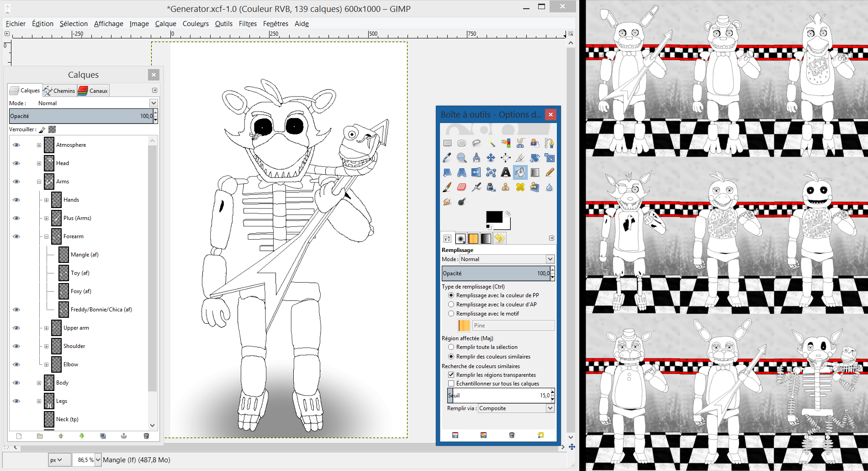Select the Smudge finger tool
This screenshot has width=868, height=471.
(x=447, y=202)
